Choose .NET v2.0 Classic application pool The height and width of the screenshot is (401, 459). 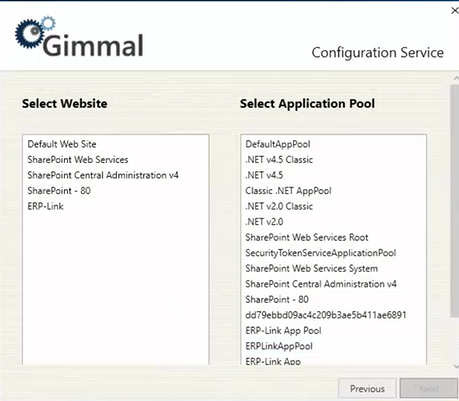[279, 206]
